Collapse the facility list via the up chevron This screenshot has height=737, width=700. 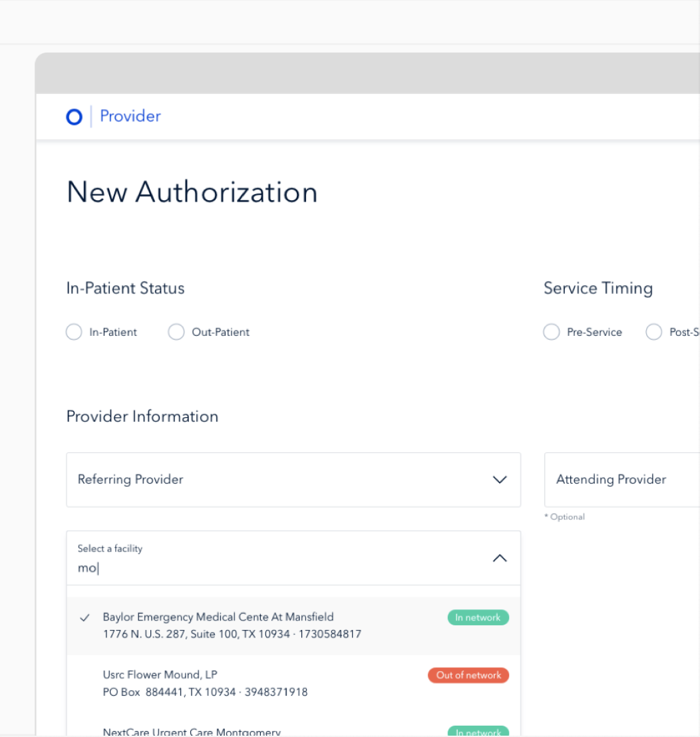click(500, 558)
